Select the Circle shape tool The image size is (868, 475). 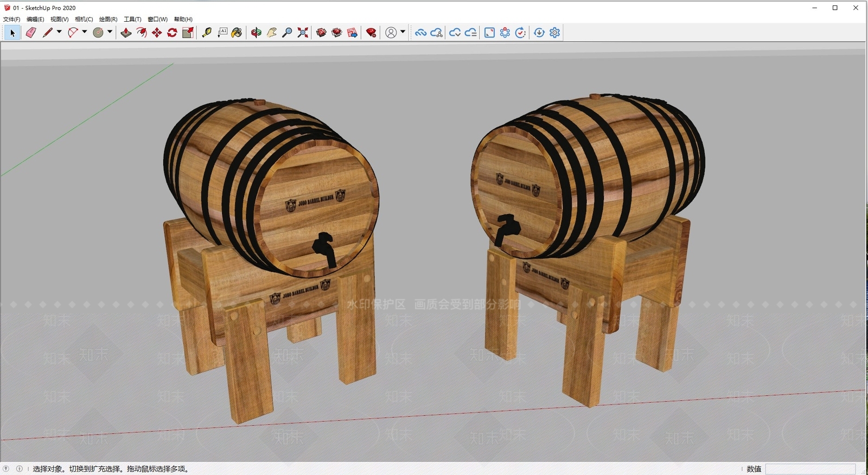98,33
